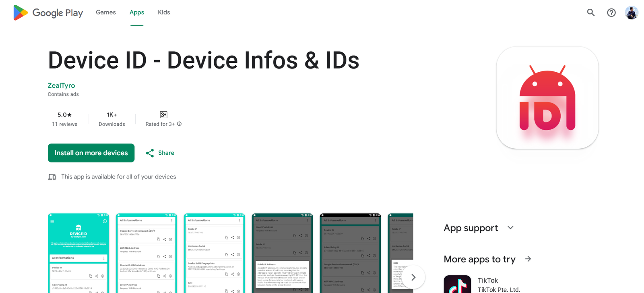644x293 pixels.
Task: Open the Help center question icon
Action: [x=611, y=12]
